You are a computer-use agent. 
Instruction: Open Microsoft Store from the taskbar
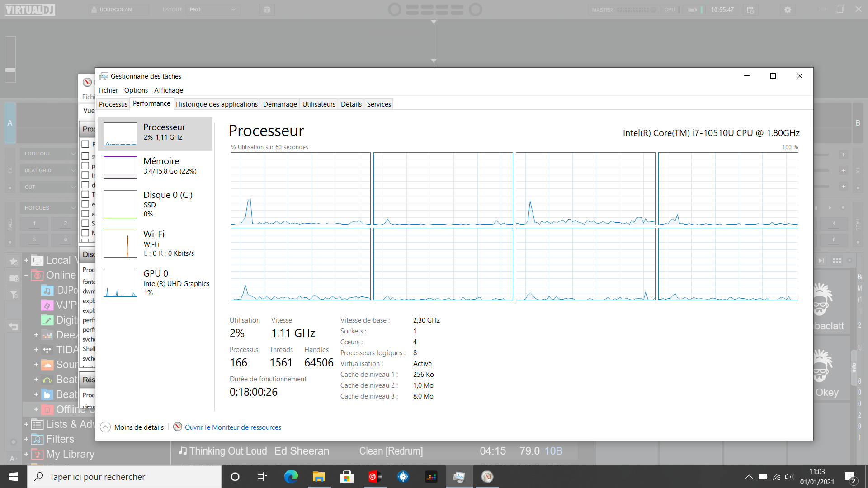[x=347, y=477]
